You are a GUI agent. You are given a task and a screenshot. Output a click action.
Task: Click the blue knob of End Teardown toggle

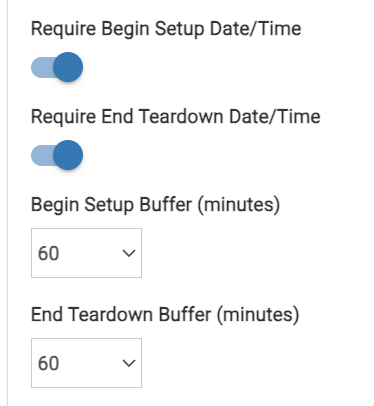pos(68,155)
